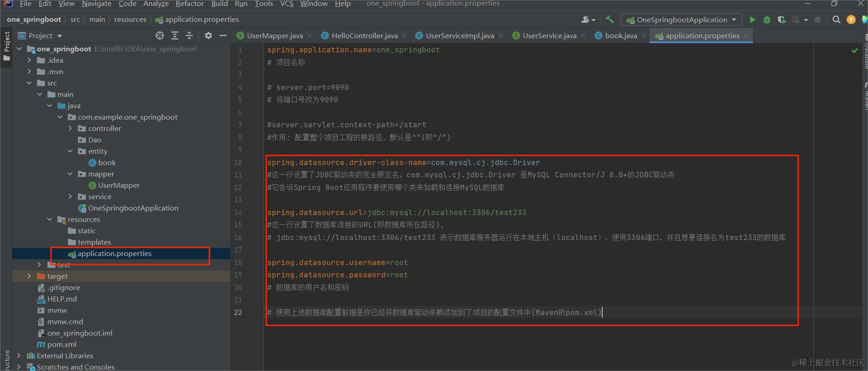The height and width of the screenshot is (371, 868).
Task: Click the Expand All icon in Project panel
Action: (175, 35)
